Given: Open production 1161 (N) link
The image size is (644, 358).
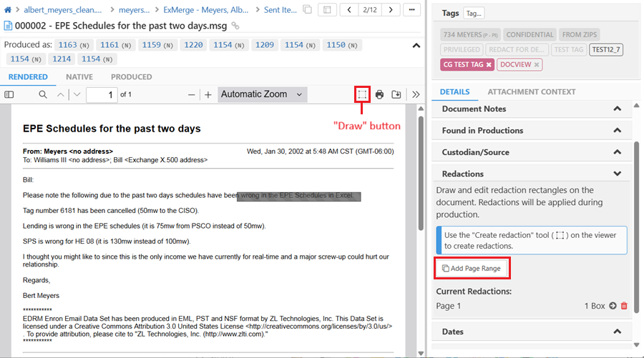Looking at the screenshot, I should pos(116,45).
